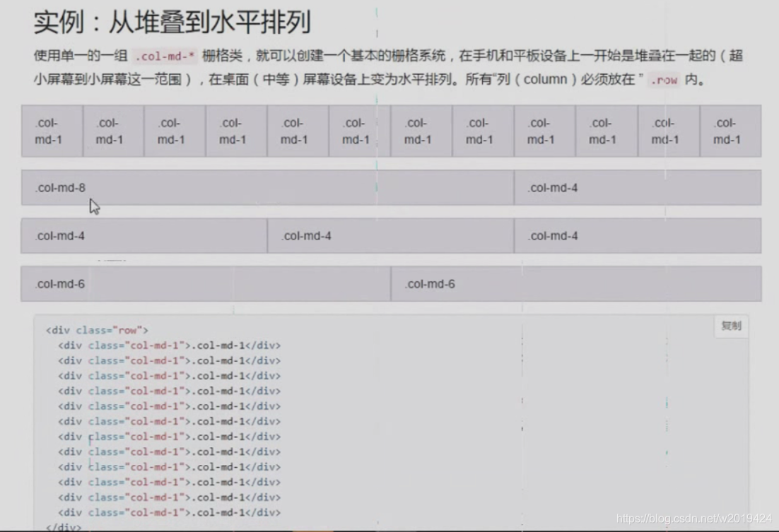
Task: Click the word column in the description paragraph
Action: click(545, 79)
